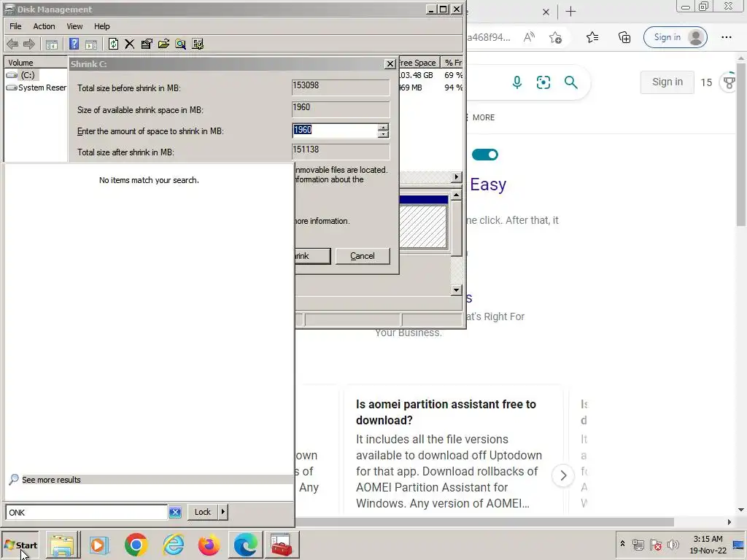747x560 pixels.
Task: Open Edge Collections icon
Action: [x=624, y=37]
